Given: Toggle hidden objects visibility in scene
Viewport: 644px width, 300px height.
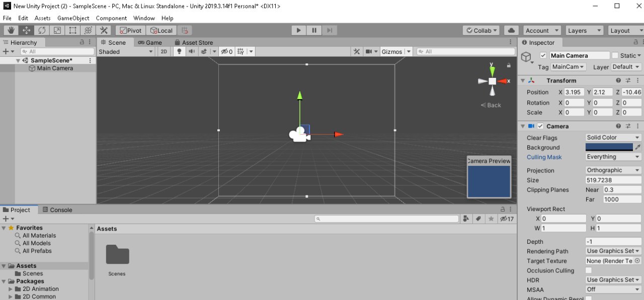Looking at the screenshot, I should (x=227, y=51).
